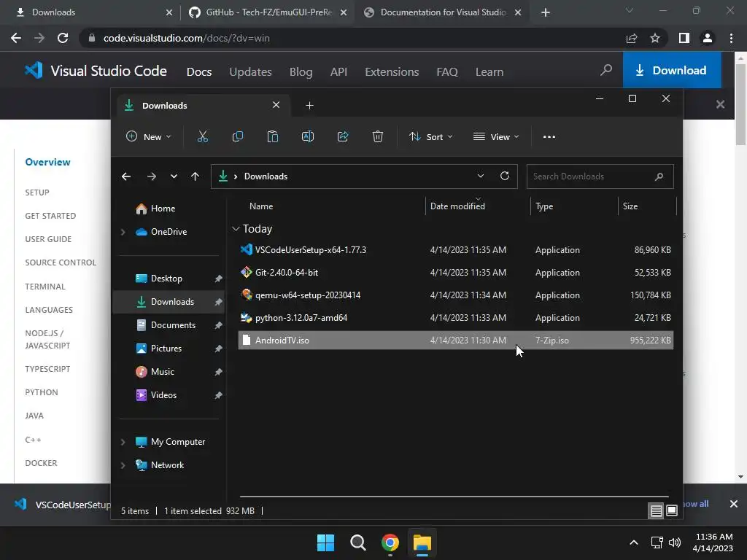
Task: Select the Git-2.40.0-64-bit installer file
Action: 455,273
